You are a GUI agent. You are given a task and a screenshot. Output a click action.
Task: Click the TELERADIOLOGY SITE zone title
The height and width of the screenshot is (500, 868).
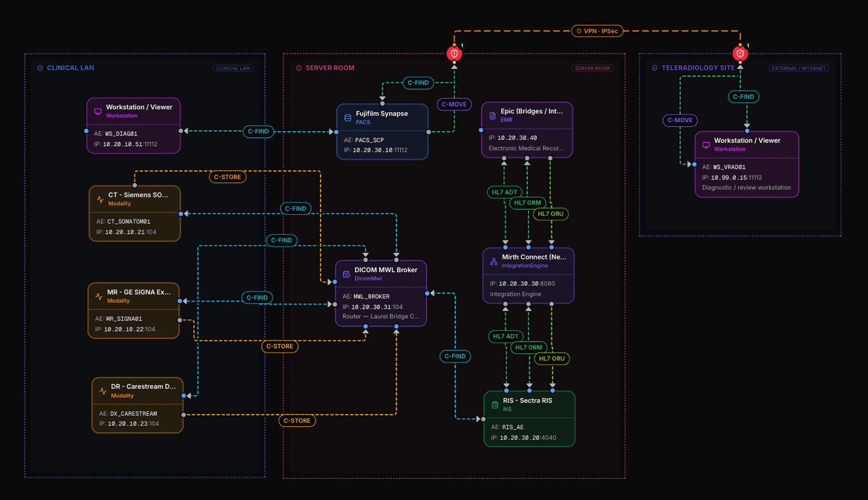click(x=698, y=68)
